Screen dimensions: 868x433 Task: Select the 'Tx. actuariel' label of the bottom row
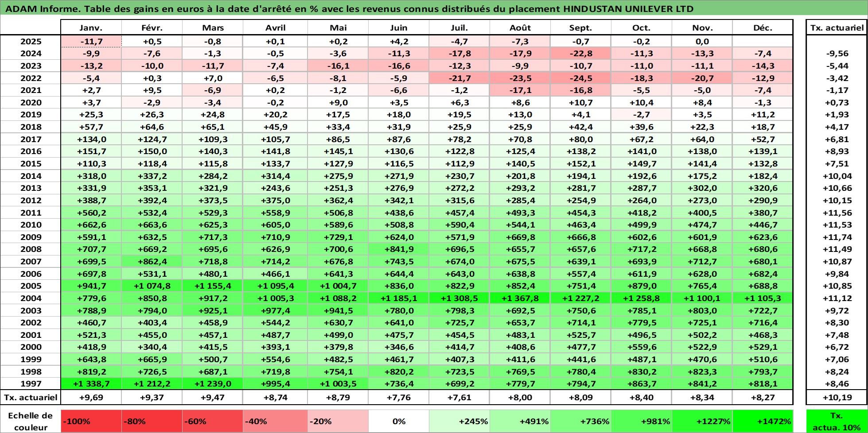click(31, 397)
